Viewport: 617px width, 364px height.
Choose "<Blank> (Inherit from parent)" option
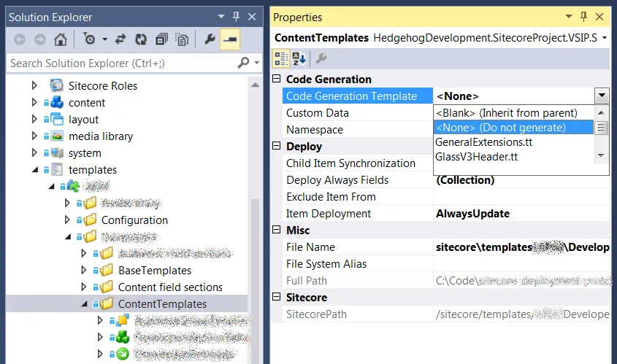[506, 113]
